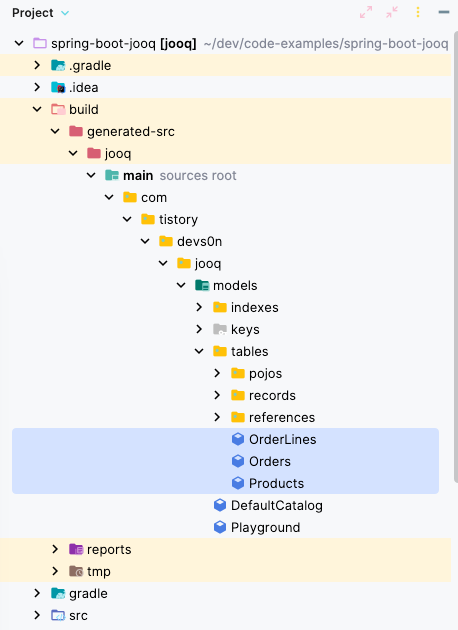Select the OrderLines class name

click(x=282, y=439)
